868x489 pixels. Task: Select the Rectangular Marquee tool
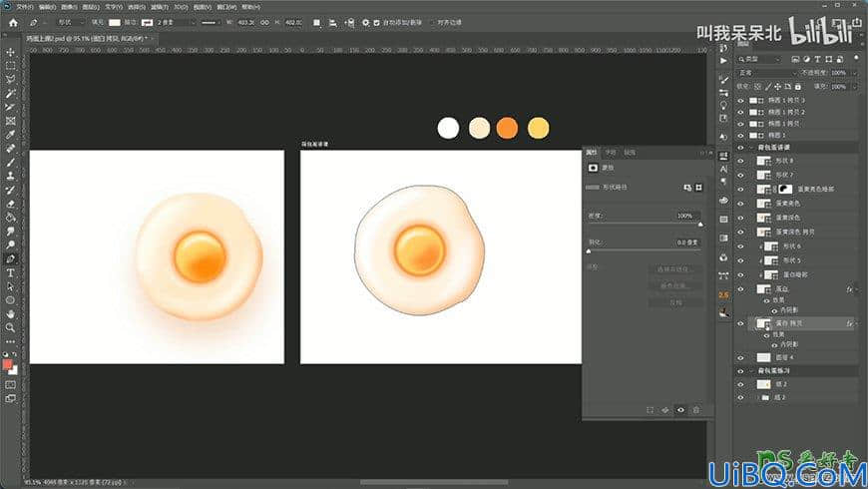[x=11, y=66]
